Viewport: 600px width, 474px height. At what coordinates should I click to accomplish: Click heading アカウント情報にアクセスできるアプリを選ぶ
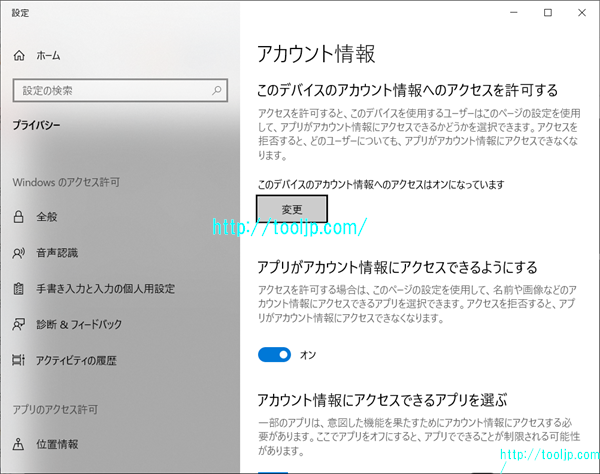click(x=382, y=400)
